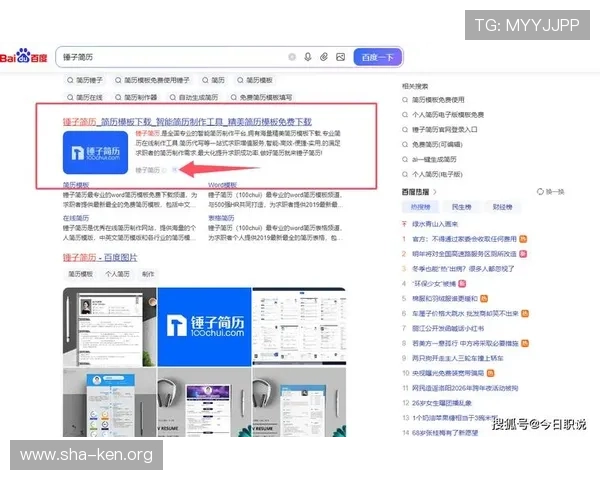
Task: Select the 免费简历模板填写 suggestion chip
Action: coord(261,97)
